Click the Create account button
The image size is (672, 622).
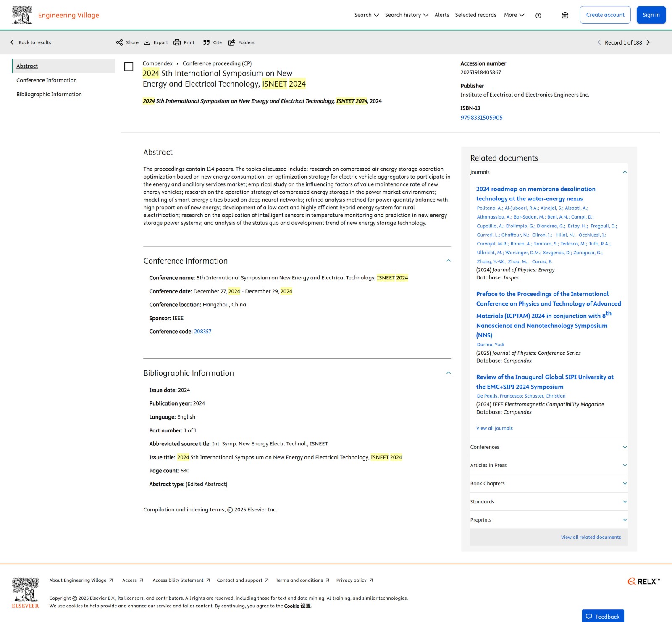coord(605,15)
